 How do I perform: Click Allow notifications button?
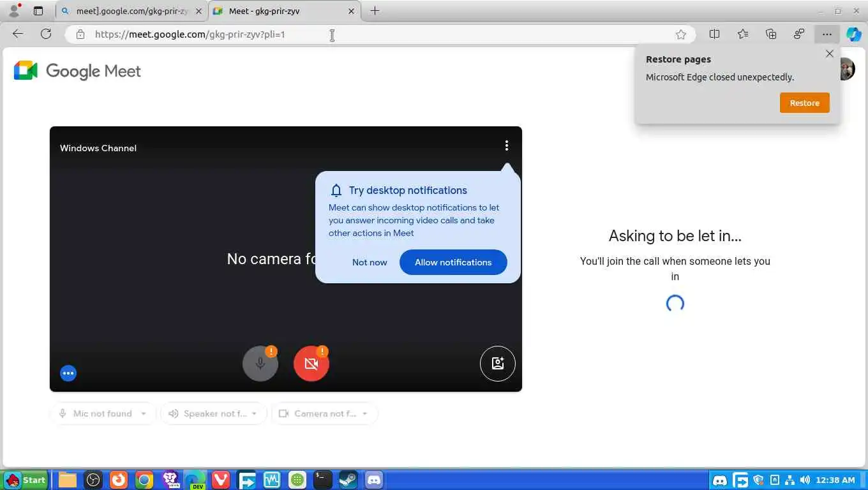click(x=453, y=262)
